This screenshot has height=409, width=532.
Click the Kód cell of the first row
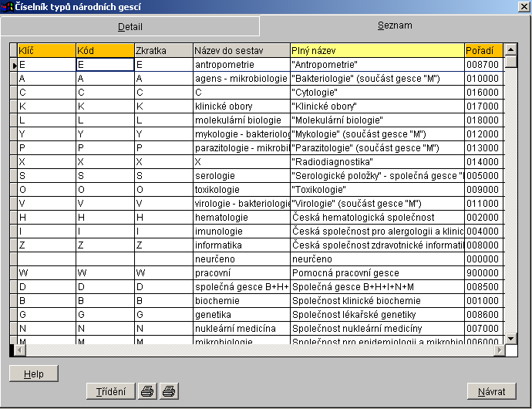[105, 65]
